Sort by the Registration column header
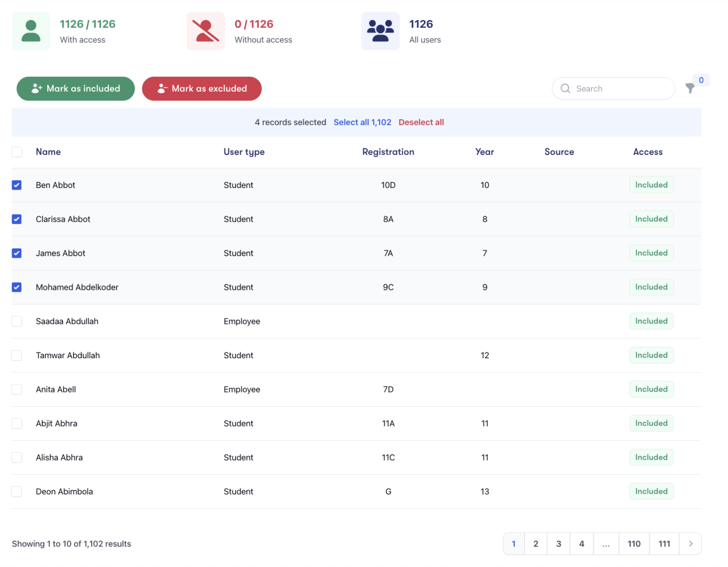728x567 pixels. click(388, 152)
